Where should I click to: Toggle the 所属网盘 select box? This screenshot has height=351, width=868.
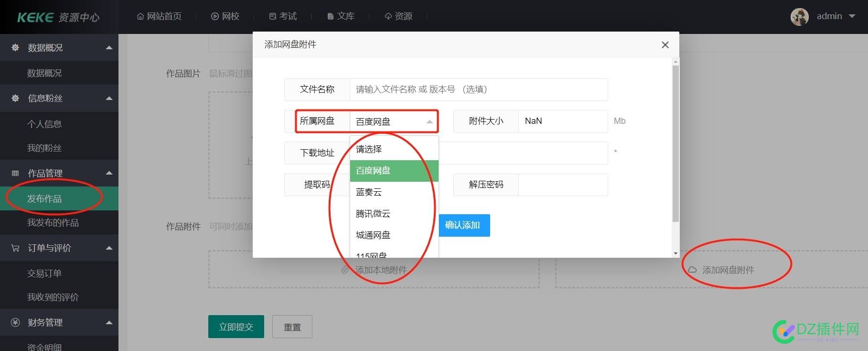[394, 121]
